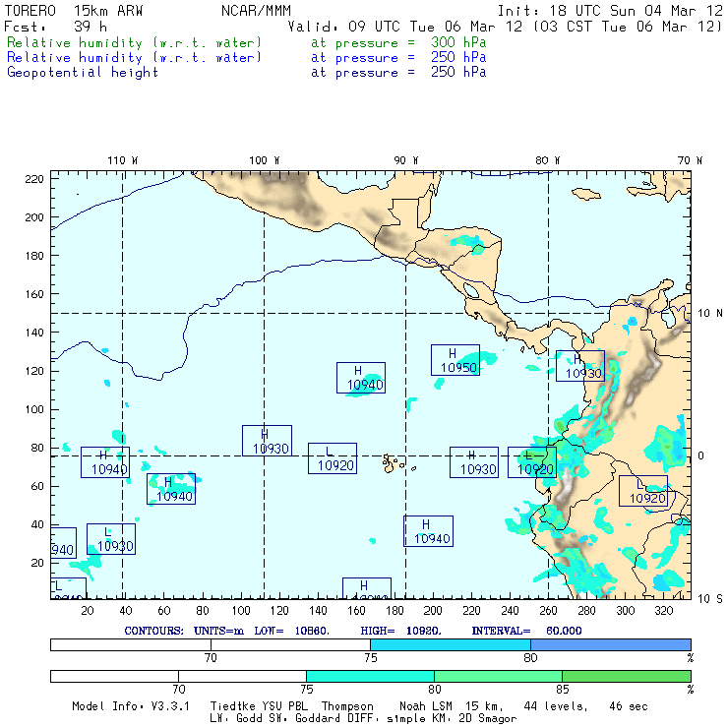Click the '85' label under lower color bar
This screenshot has width=728, height=728.
[563, 689]
